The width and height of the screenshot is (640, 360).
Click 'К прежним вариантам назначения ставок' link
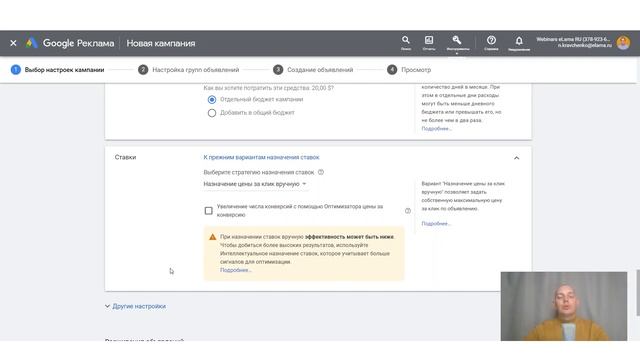(261, 157)
